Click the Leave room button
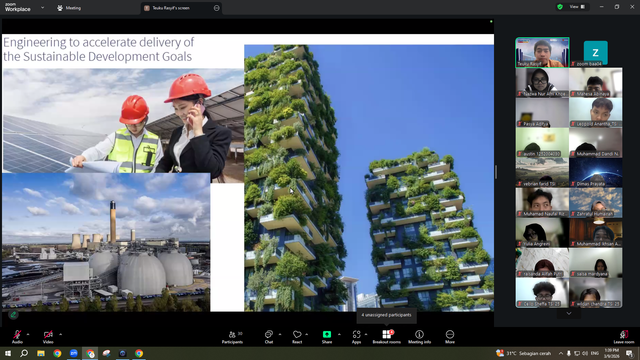 tap(624, 337)
